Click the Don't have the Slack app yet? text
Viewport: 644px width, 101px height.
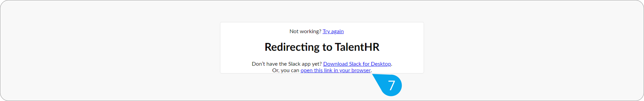287,64
